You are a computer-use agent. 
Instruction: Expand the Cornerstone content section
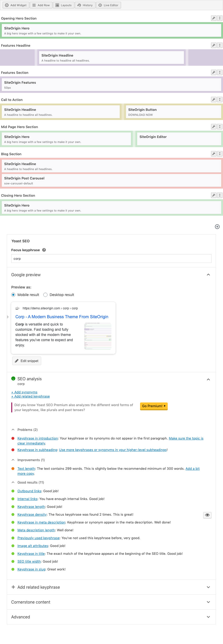tap(208, 602)
